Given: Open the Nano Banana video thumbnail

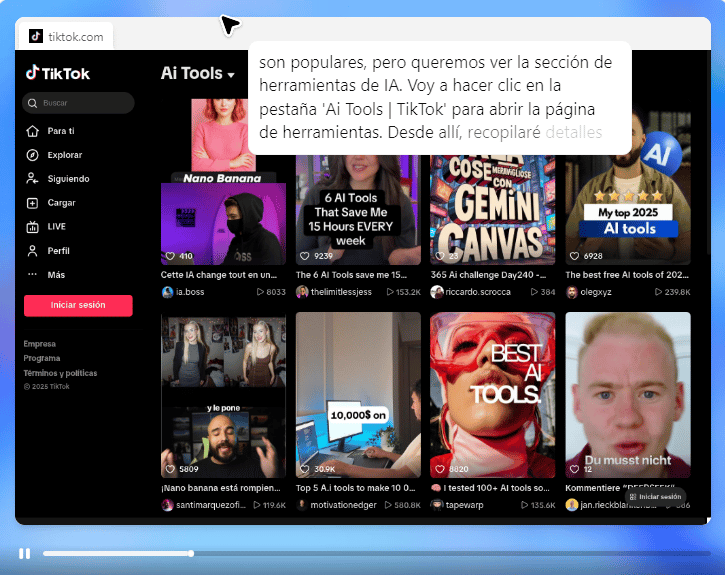Looking at the screenshot, I should click(223, 182).
